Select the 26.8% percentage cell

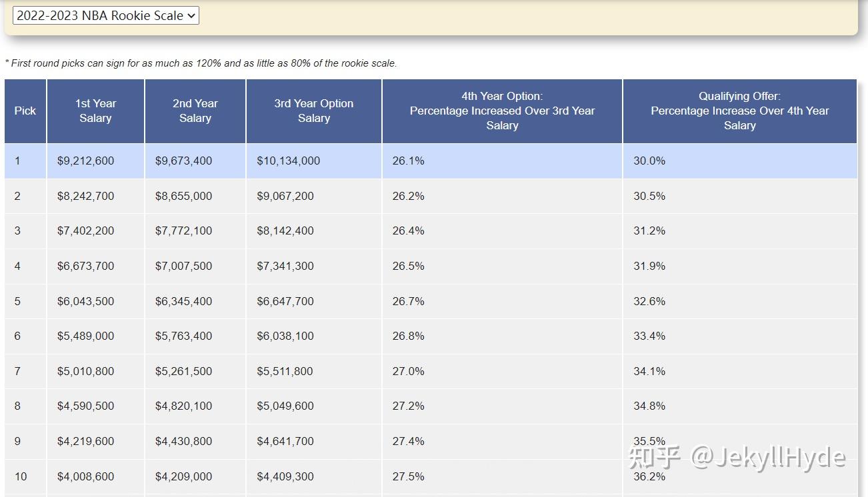(x=502, y=336)
